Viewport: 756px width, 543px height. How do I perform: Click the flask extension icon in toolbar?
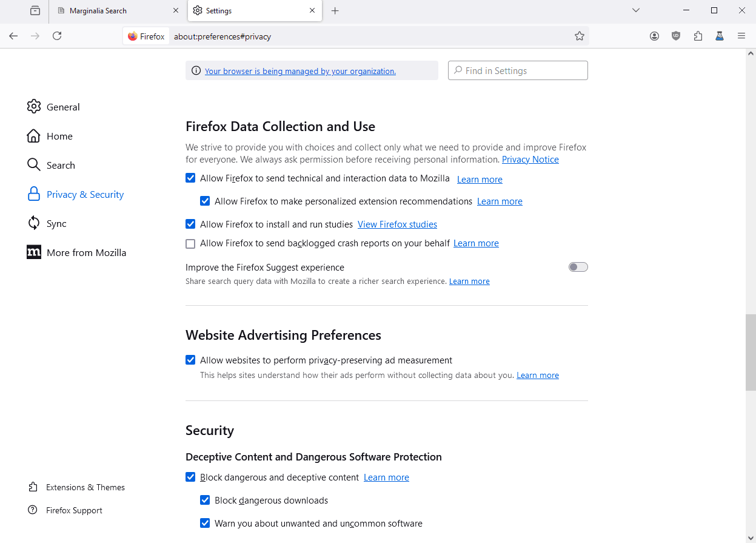click(720, 36)
